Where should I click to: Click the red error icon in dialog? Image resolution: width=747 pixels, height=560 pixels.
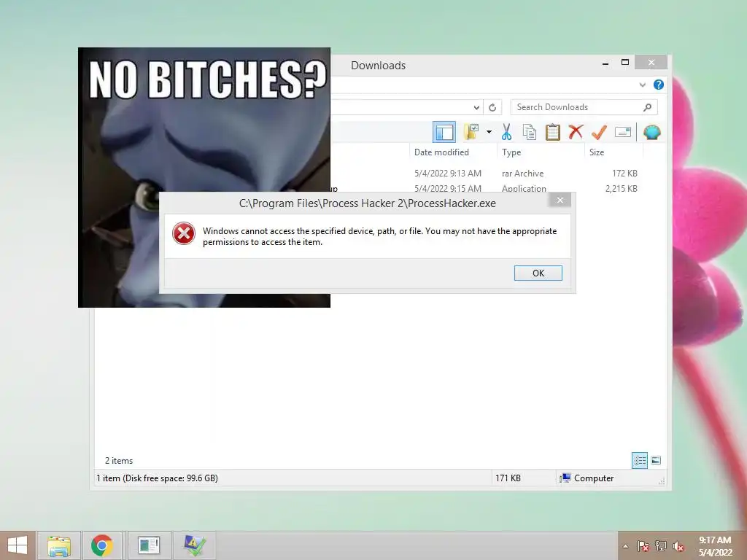click(183, 234)
